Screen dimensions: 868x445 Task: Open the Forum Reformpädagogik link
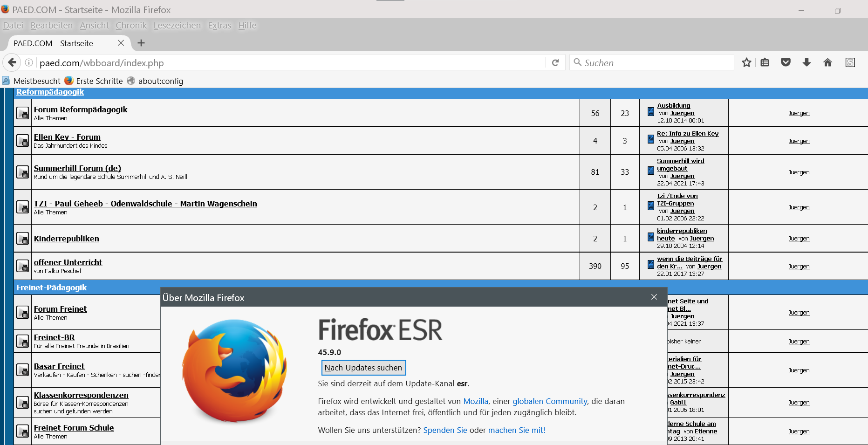[81, 110]
